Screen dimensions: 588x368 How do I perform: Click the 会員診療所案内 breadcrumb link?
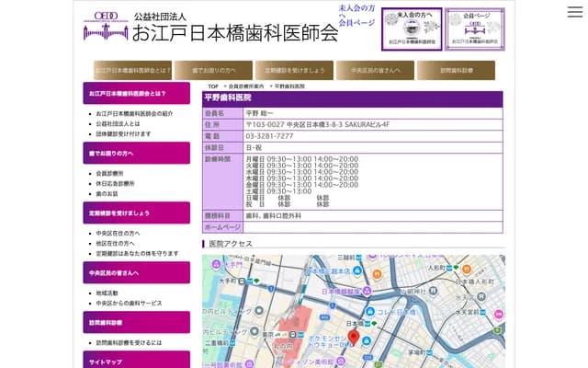(246, 86)
